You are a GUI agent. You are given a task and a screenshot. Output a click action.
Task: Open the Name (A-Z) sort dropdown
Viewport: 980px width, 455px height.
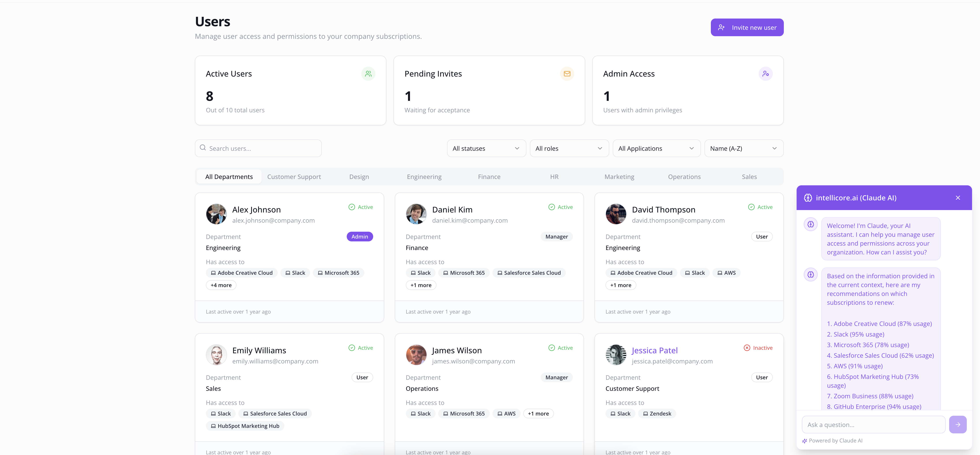pyautogui.click(x=743, y=149)
